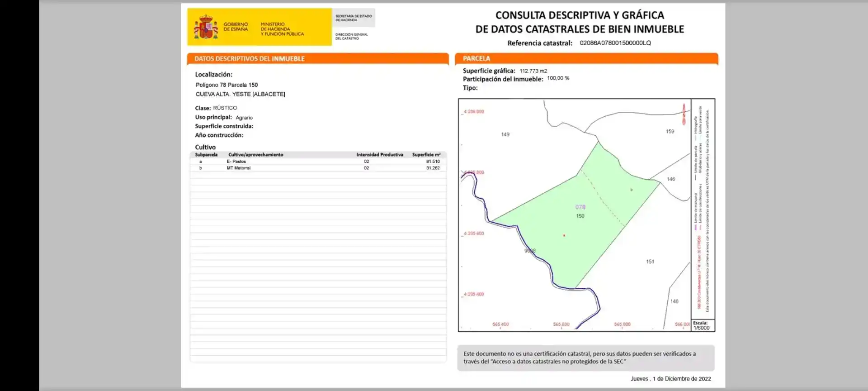
Task: Click subparcela 'a' cell
Action: (x=201, y=162)
